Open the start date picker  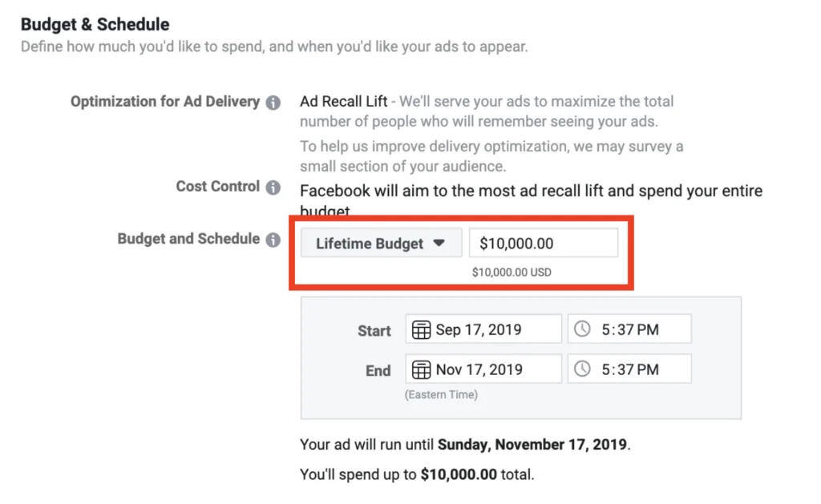(x=483, y=329)
